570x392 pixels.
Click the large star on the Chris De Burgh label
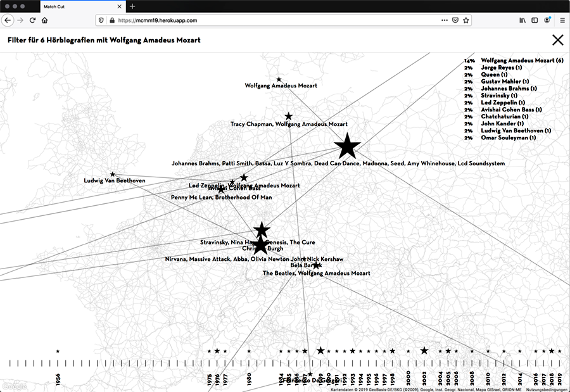click(x=260, y=246)
